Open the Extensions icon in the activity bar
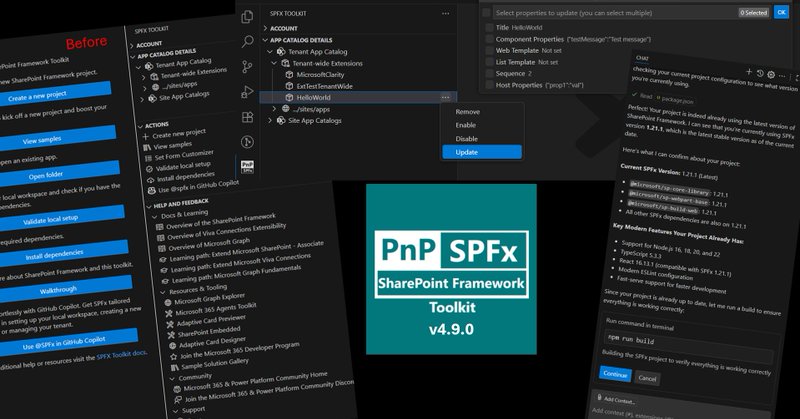Viewport: 800px width, 419px height. click(247, 117)
